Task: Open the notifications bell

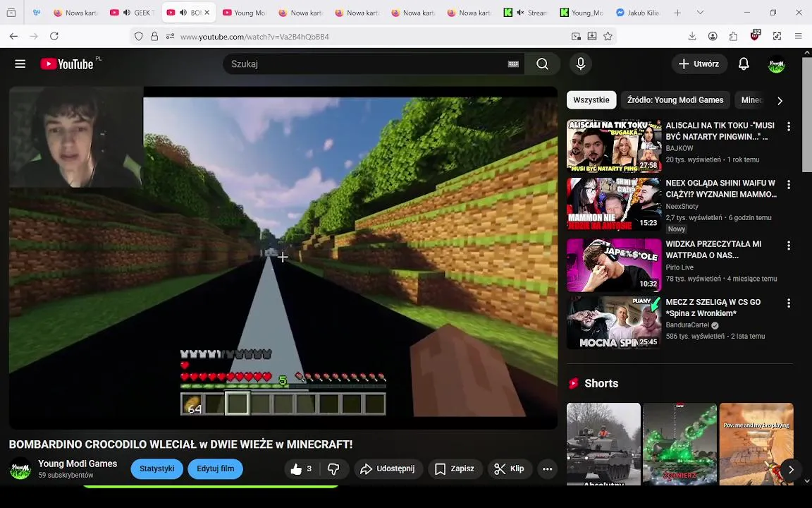Action: tap(744, 64)
